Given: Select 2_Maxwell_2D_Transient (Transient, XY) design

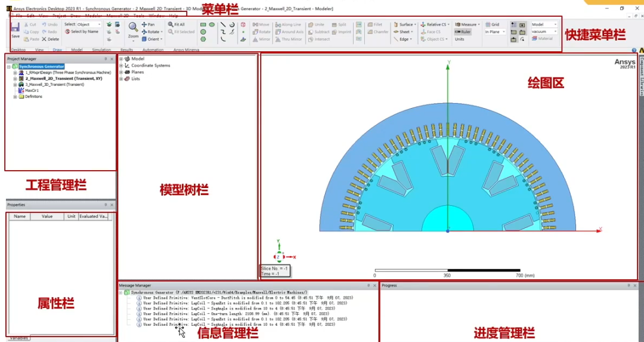Looking at the screenshot, I should [x=64, y=79].
